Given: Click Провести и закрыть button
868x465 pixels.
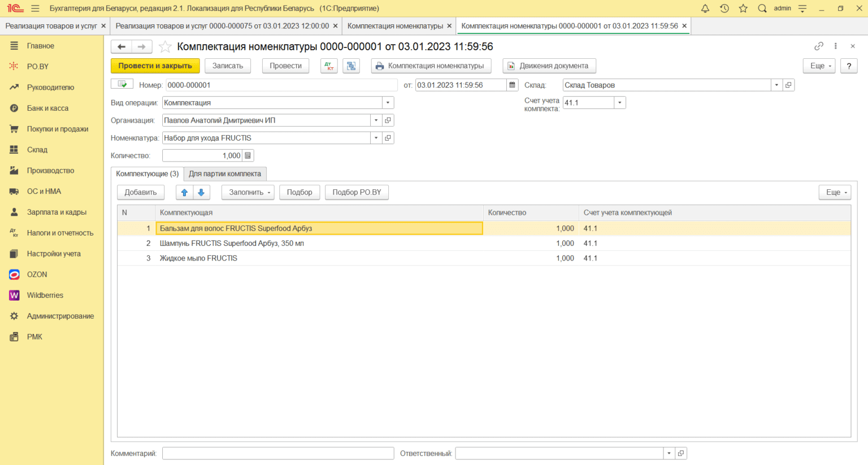Looking at the screenshot, I should 155,66.
